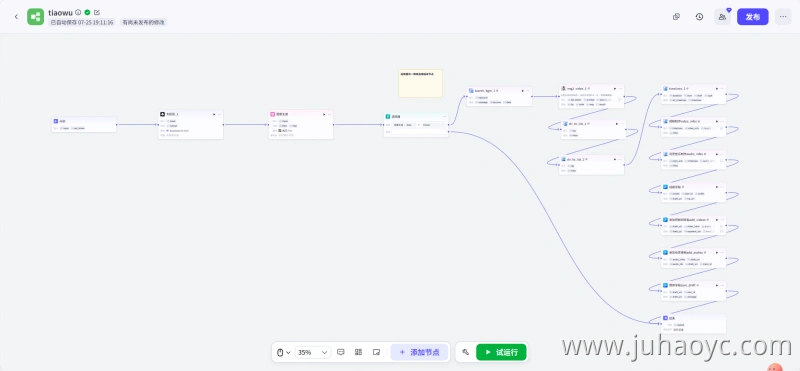
Task: Click the 创建草稿 create draft node icon
Action: pyautogui.click(x=665, y=187)
